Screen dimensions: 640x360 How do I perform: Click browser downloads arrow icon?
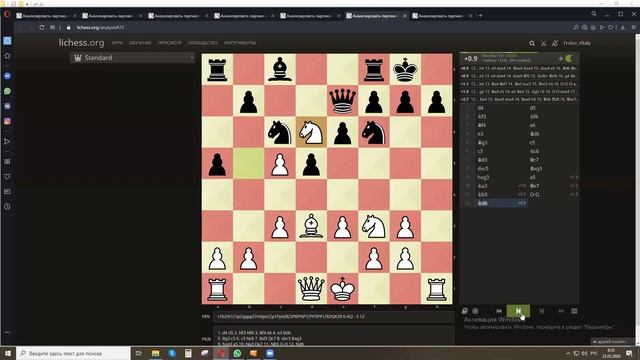tap(622, 27)
